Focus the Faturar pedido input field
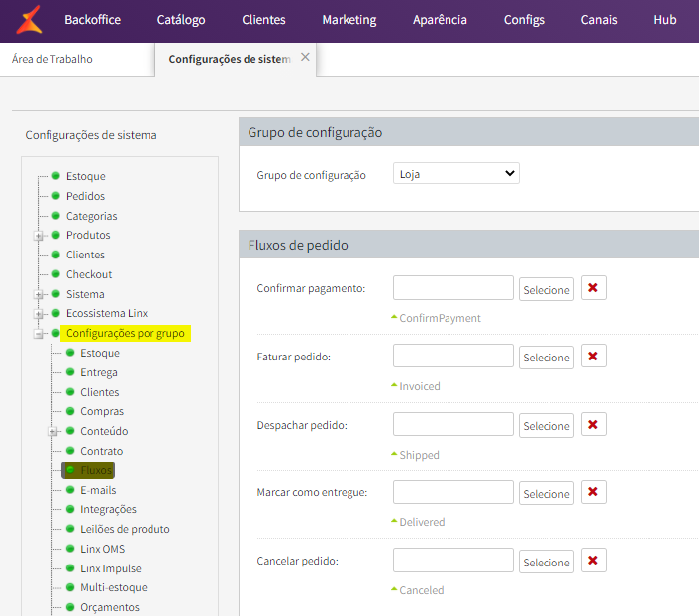The width and height of the screenshot is (699, 616). click(452, 356)
